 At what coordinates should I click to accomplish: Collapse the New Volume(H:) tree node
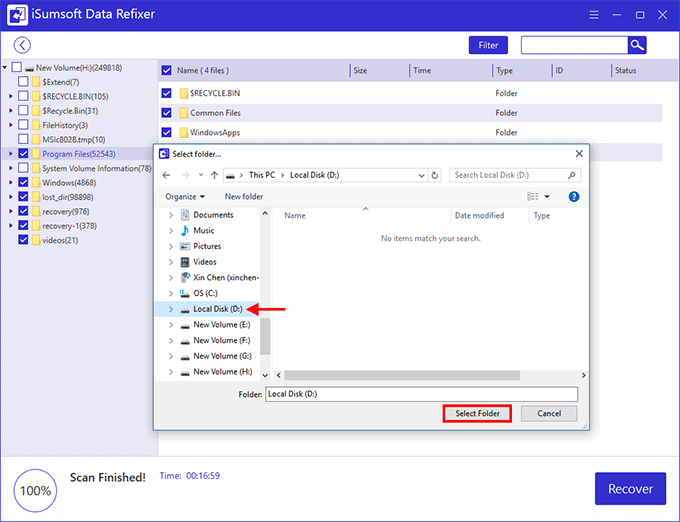[x=5, y=68]
